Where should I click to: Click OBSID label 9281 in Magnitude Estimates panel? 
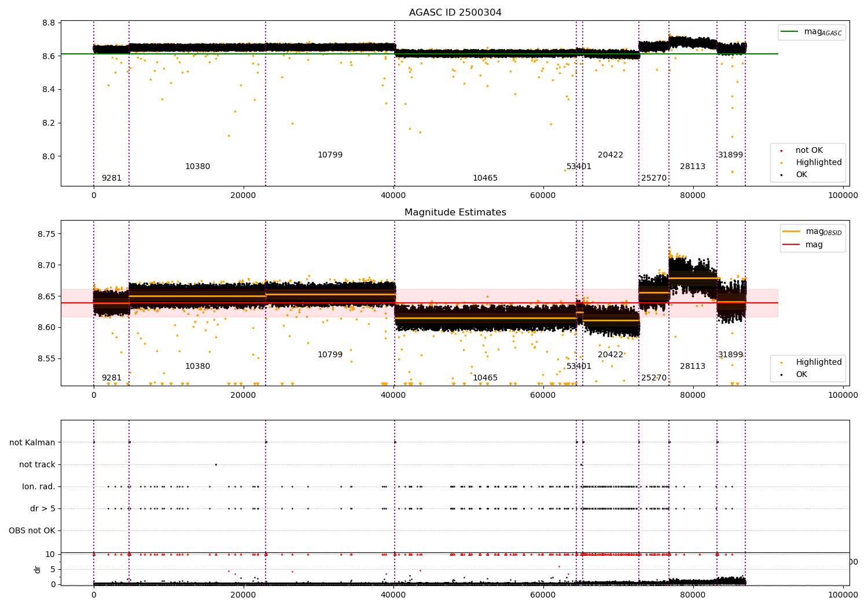pos(112,378)
